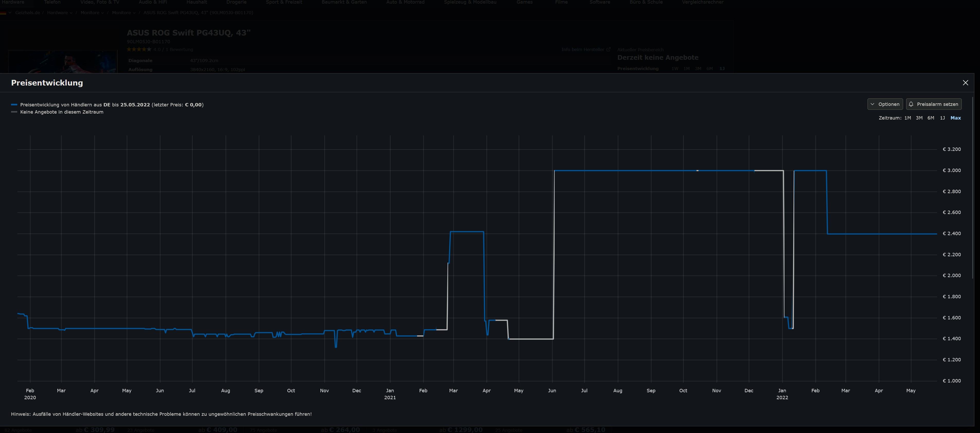The image size is (980, 433).
Task: Click the '€ 3.200' axis label
Action: tap(951, 149)
